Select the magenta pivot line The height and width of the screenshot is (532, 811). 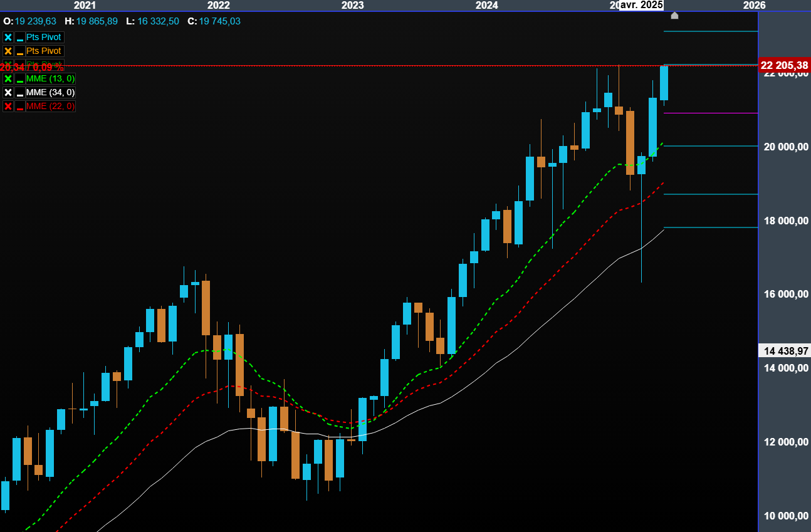point(711,113)
